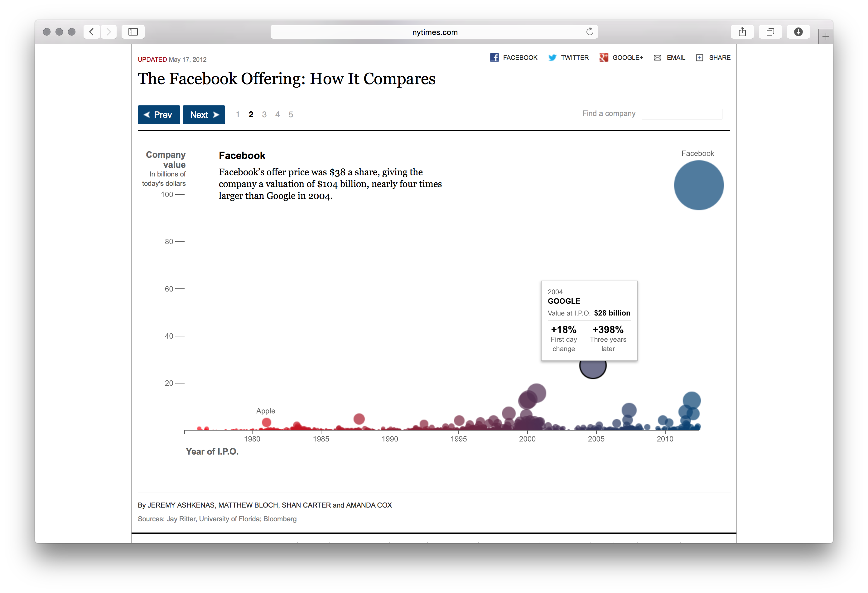Screen dimensions: 868x593
Task: Open a new browser tab
Action: click(825, 36)
